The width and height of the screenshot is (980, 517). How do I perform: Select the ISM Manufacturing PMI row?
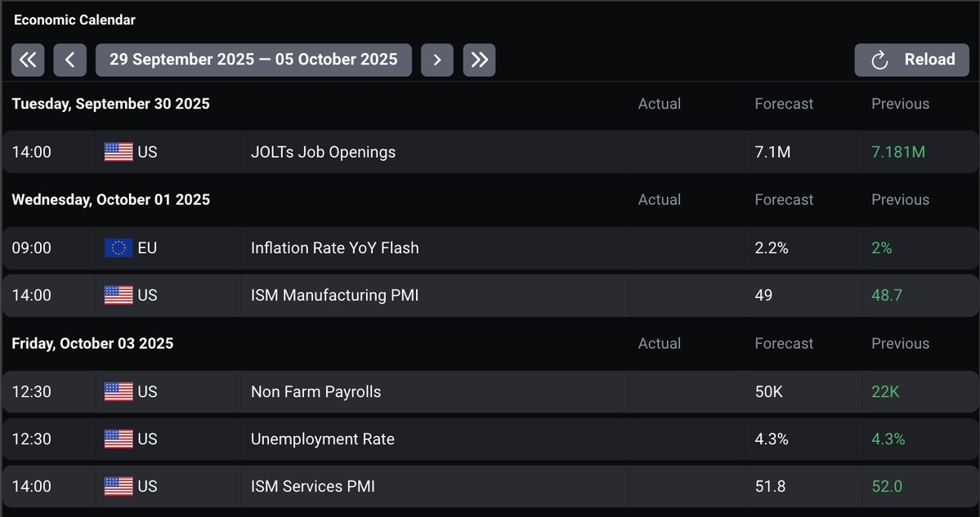334,296
